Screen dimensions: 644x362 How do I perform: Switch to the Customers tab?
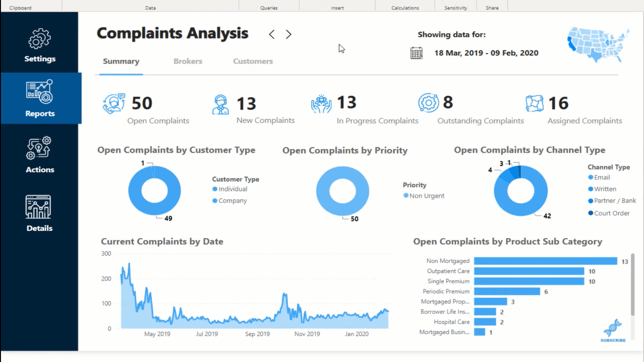coord(253,61)
